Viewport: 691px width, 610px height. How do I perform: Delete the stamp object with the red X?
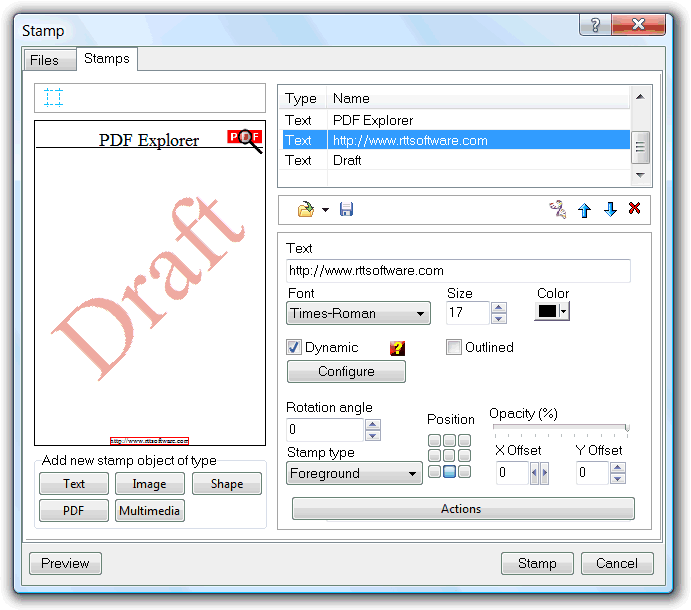coord(635,208)
